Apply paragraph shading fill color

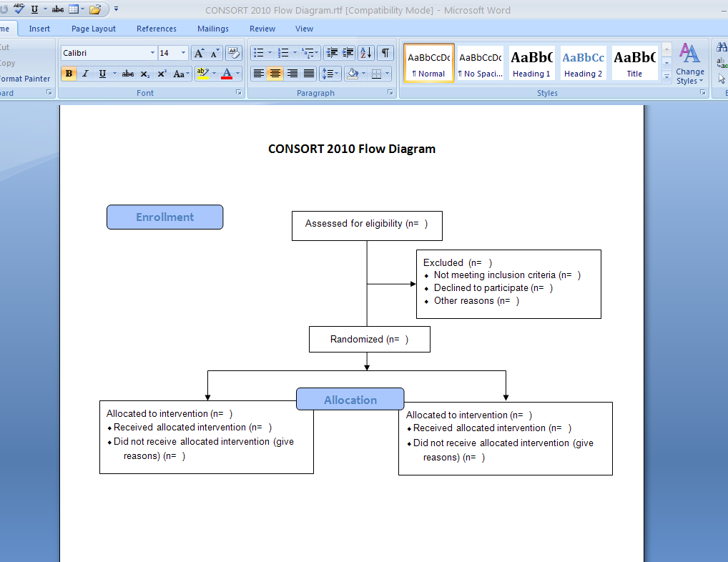[x=353, y=74]
